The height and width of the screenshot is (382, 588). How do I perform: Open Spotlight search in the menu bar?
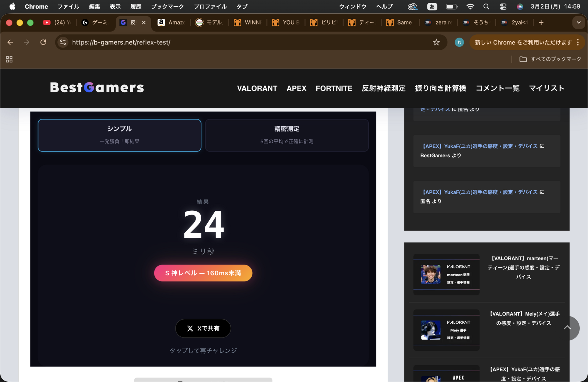click(x=486, y=7)
